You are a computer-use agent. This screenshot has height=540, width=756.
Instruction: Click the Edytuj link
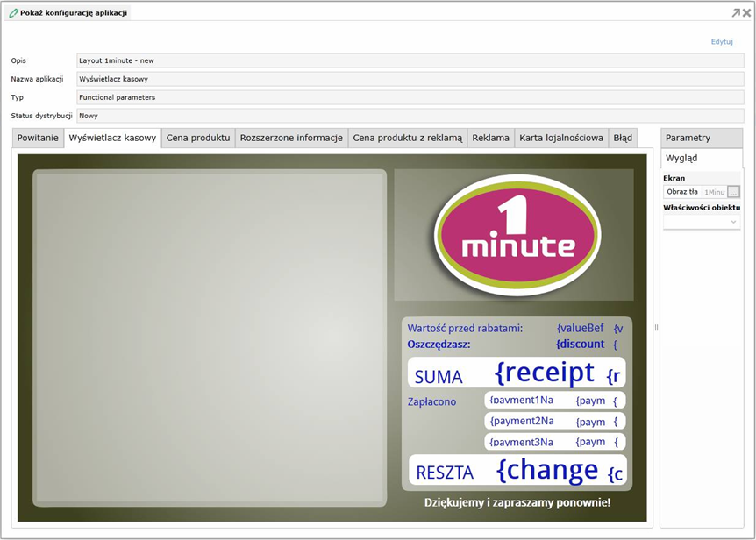[x=722, y=41]
